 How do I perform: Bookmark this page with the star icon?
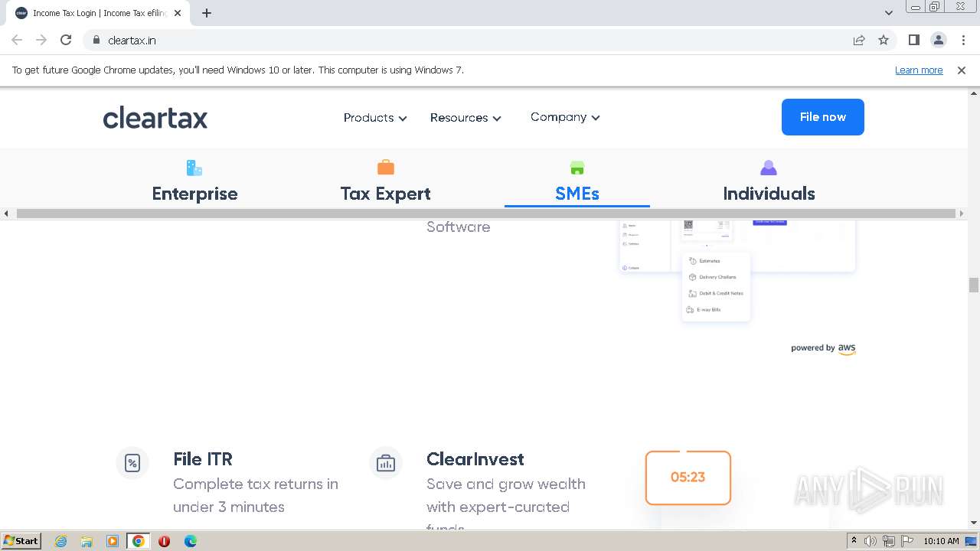pyautogui.click(x=884, y=41)
